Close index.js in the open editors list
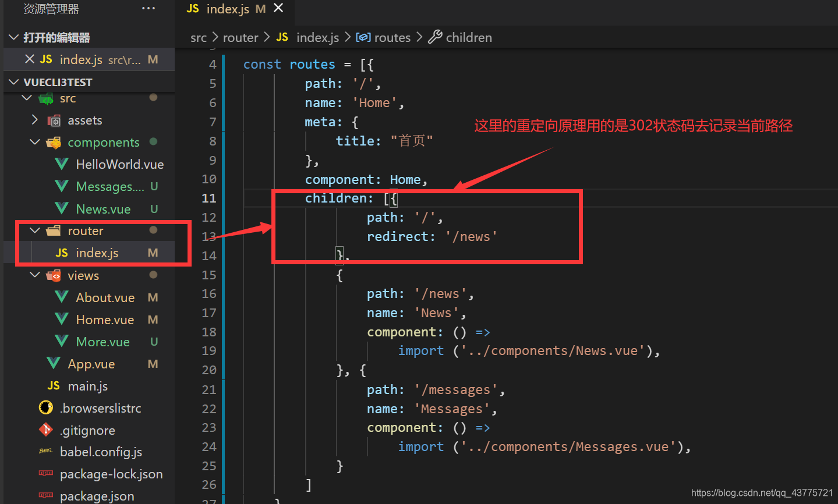838x504 pixels. coord(30,59)
